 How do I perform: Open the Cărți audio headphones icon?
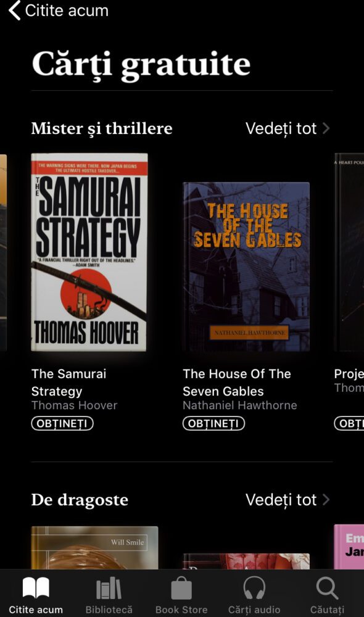point(254,589)
